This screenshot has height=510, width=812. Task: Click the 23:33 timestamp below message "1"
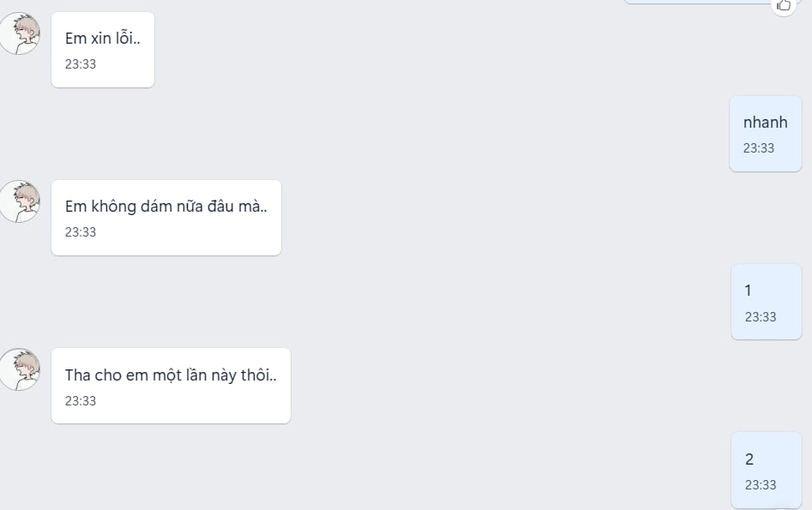tap(761, 317)
